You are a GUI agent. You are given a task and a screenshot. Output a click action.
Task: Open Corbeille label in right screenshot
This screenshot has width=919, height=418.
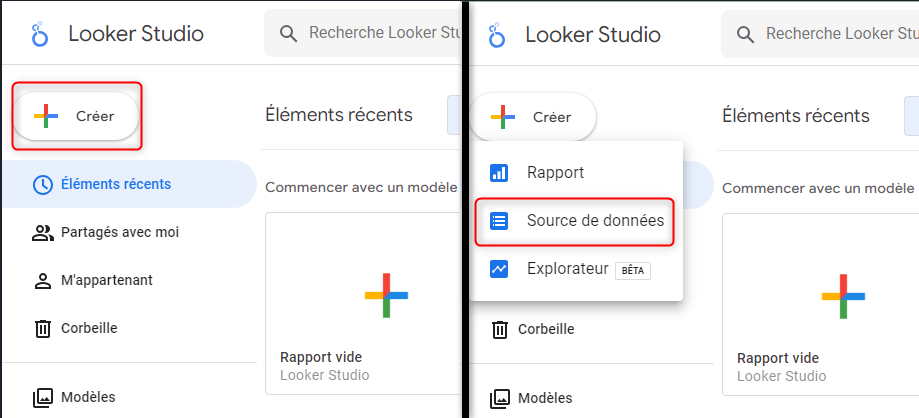pos(545,329)
